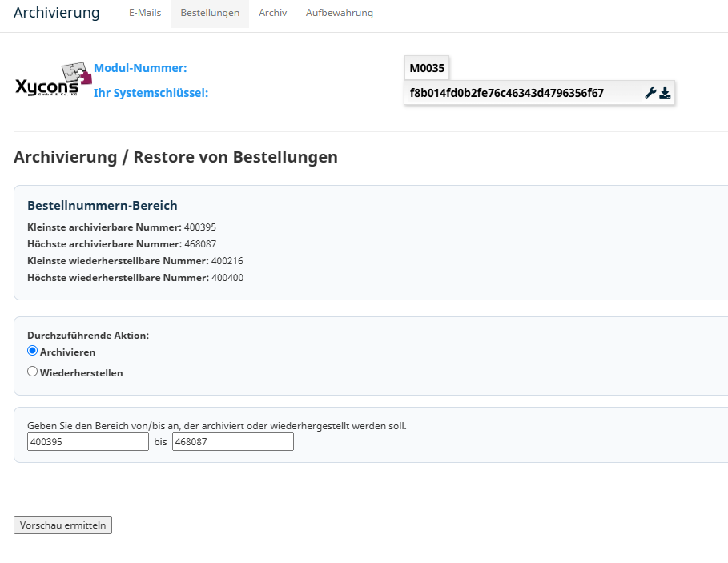This screenshot has height=563, width=728.
Task: Click the M0035 module number field
Action: [x=427, y=68]
